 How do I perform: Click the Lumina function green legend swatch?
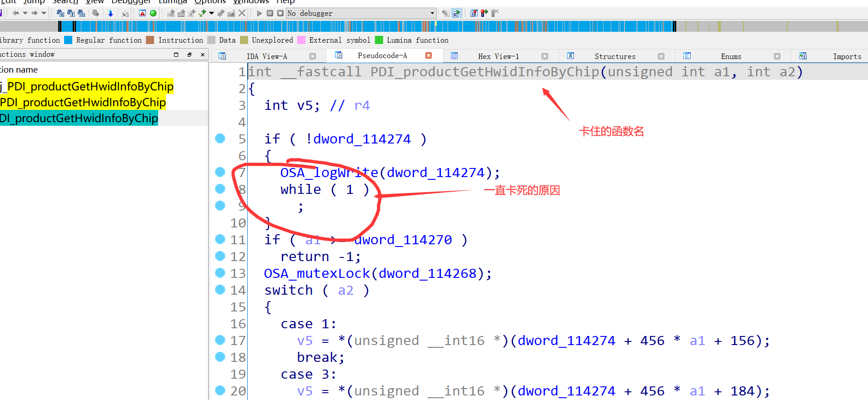click(x=379, y=40)
